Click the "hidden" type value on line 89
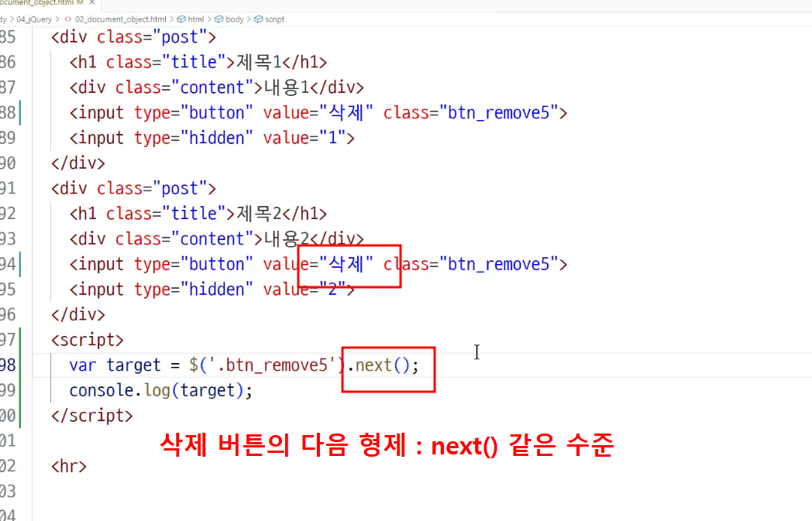812x521 pixels. tap(216, 138)
